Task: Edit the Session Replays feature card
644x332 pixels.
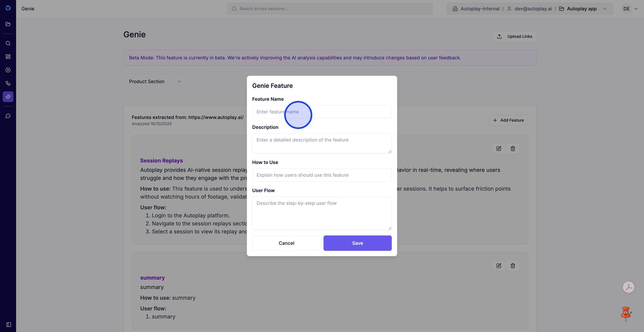Action: [499, 149]
